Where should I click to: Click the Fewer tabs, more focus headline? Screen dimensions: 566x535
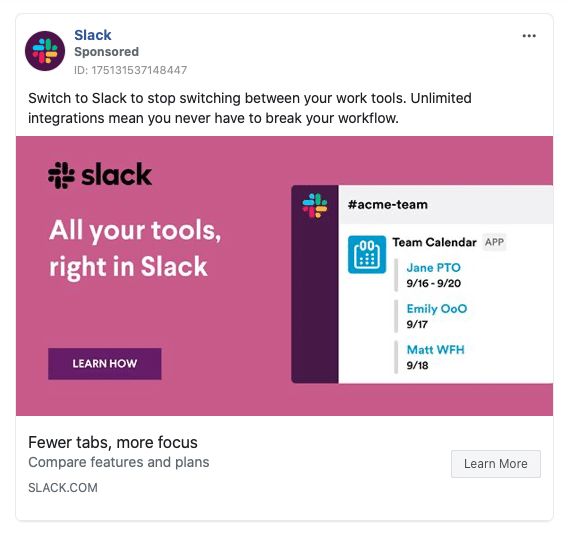[113, 442]
